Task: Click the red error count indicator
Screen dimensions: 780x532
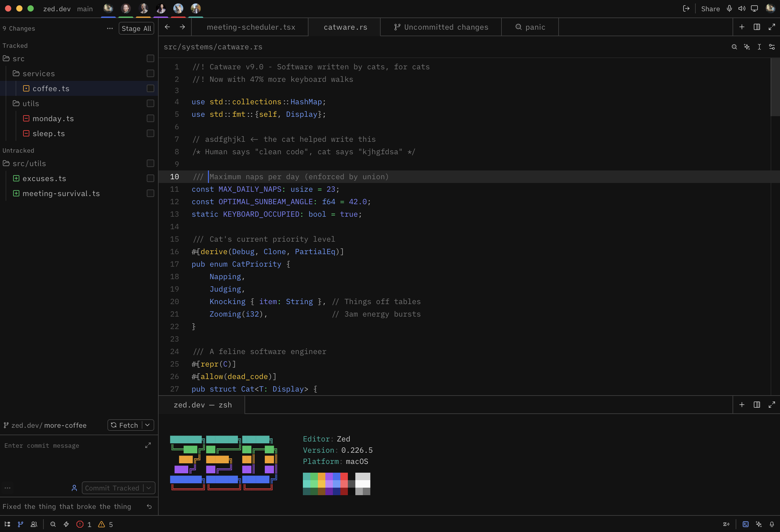Action: [84, 524]
